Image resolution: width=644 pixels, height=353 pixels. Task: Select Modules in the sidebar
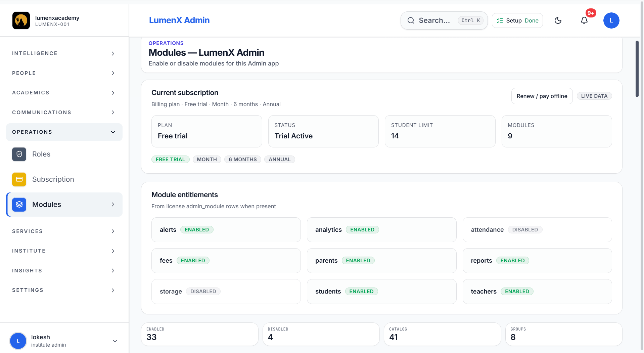64,205
